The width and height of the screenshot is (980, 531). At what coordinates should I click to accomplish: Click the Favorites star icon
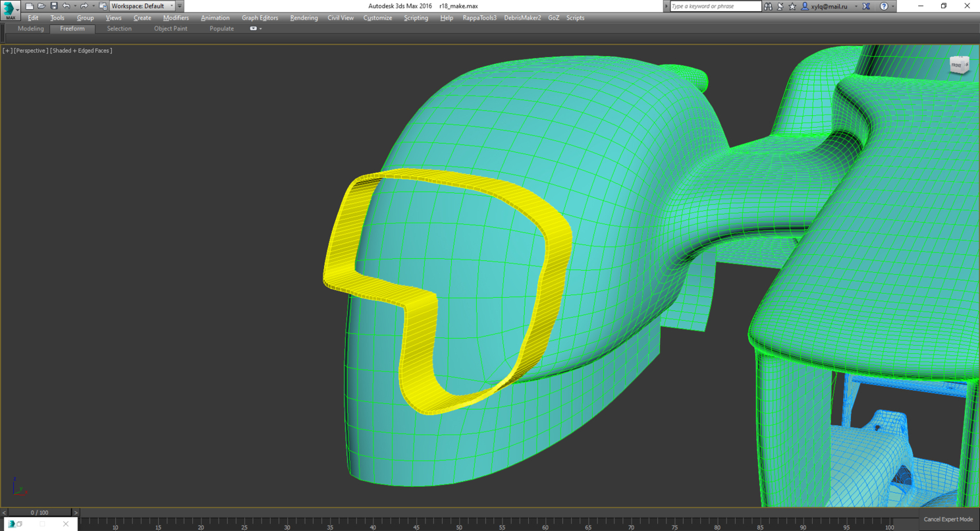pos(792,6)
